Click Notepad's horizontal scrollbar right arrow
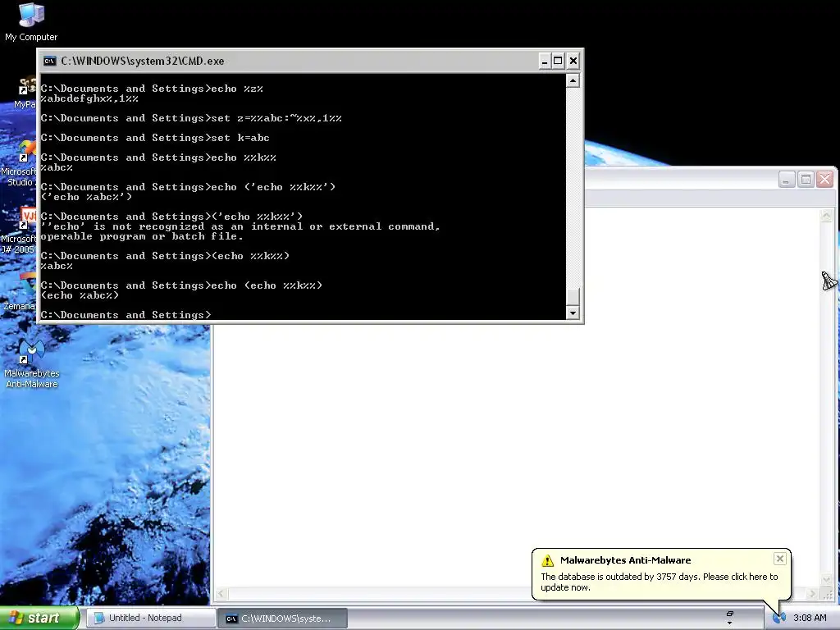This screenshot has height=630, width=840. point(813,594)
